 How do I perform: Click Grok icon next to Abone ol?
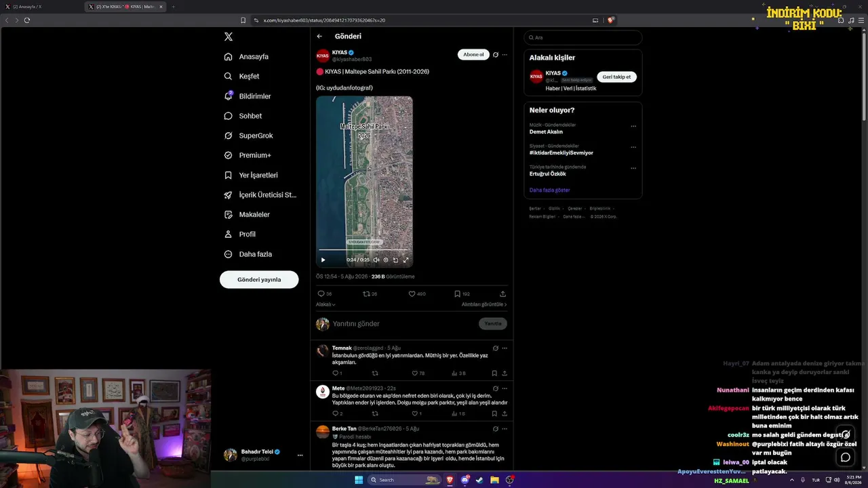(496, 54)
